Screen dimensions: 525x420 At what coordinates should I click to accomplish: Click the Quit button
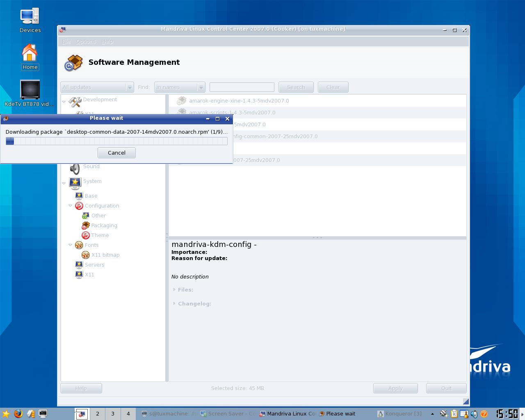pos(446,388)
